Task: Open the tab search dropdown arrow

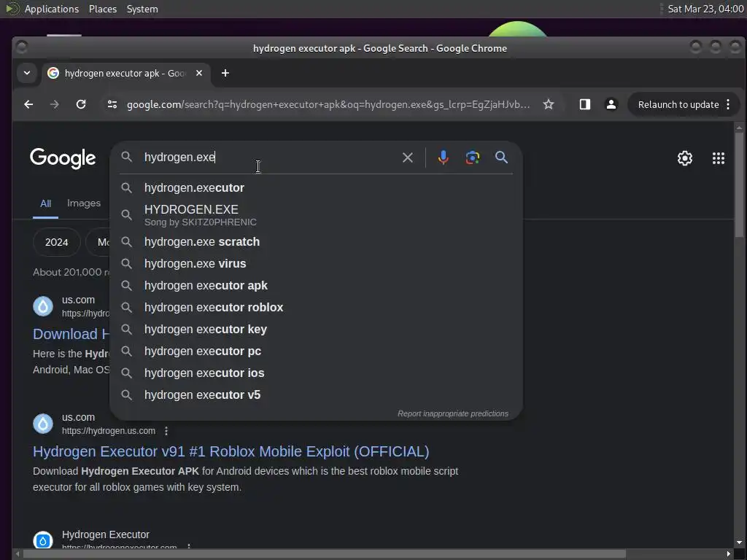Action: tap(27, 73)
